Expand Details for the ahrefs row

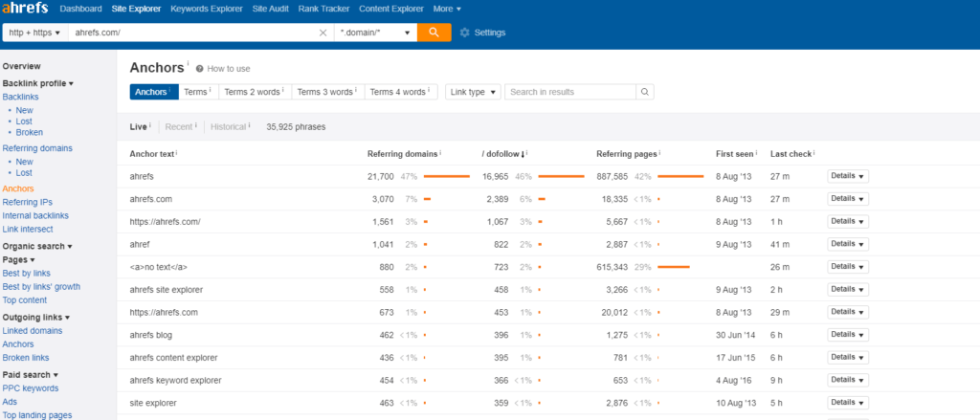848,176
